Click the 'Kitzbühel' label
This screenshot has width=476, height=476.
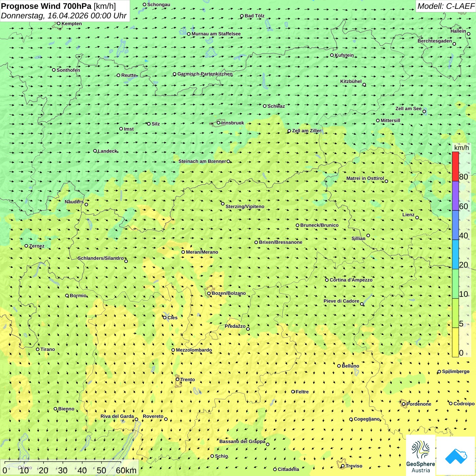(x=351, y=81)
